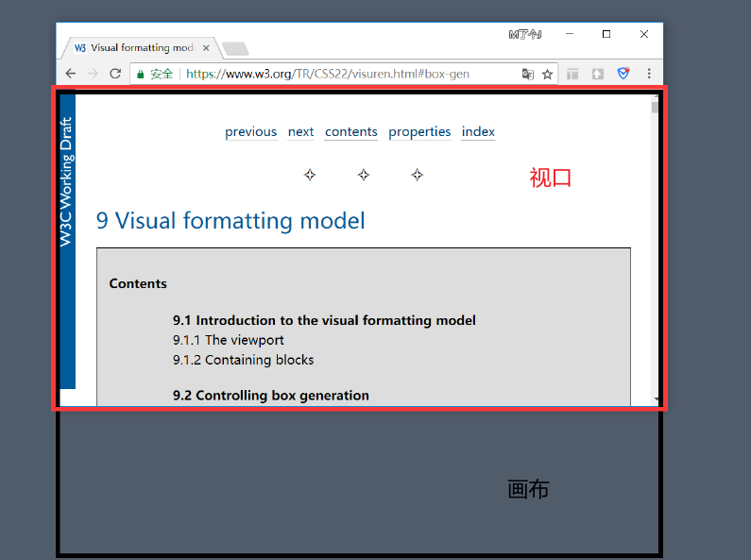The width and height of the screenshot is (751, 560).
Task: Click the 安全 secure label in address bar
Action: click(162, 74)
